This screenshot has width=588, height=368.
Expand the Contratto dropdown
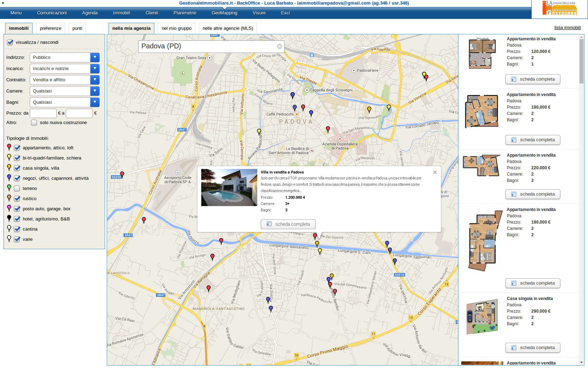click(x=64, y=80)
